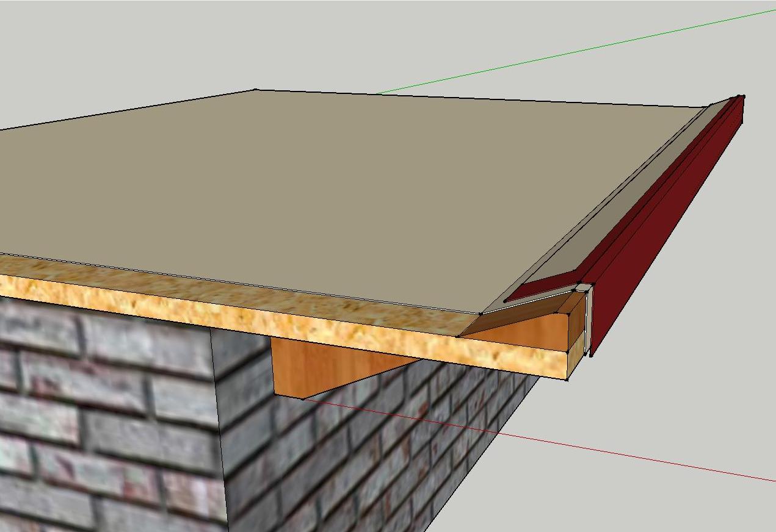Click the roof's back edge line
Viewport: 776px width, 532px height.
click(482, 99)
